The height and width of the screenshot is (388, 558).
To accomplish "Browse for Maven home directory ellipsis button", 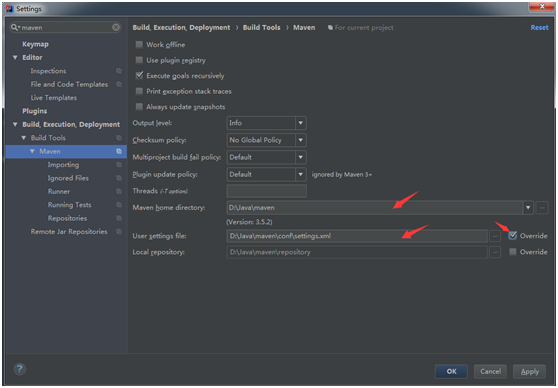I will click(542, 207).
